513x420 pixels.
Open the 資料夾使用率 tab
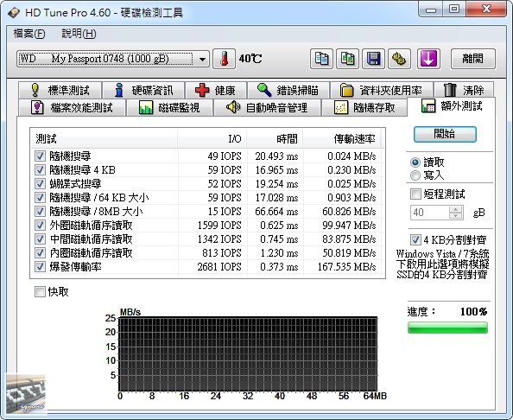tap(382, 90)
